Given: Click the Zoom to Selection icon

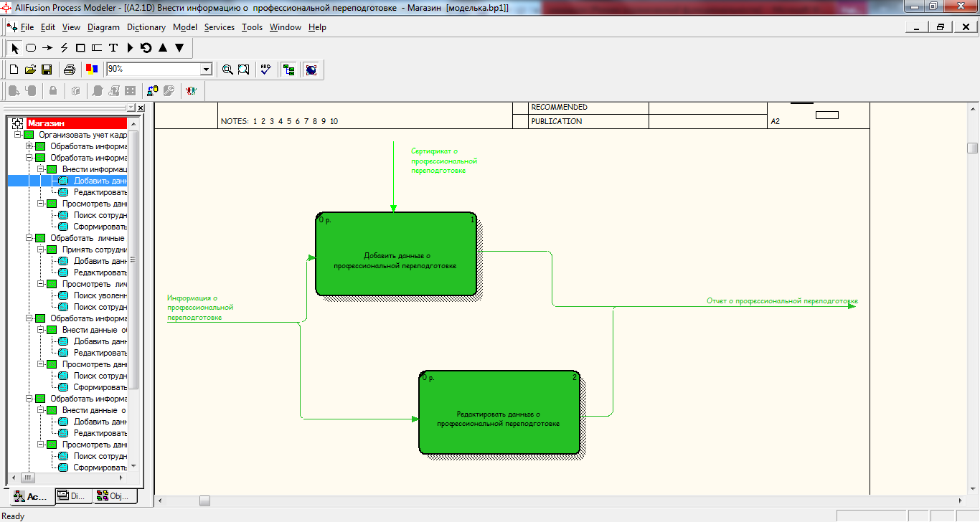Looking at the screenshot, I should tap(244, 70).
